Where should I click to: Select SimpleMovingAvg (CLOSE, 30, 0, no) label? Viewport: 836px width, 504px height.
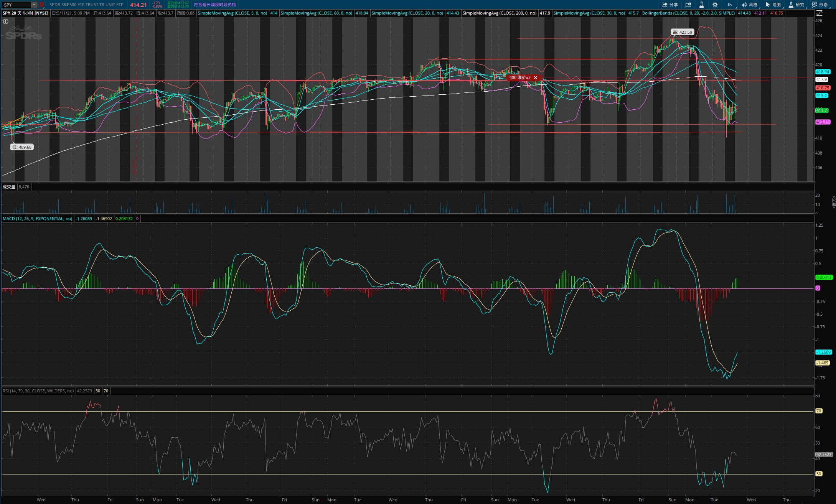pyautogui.click(x=589, y=13)
